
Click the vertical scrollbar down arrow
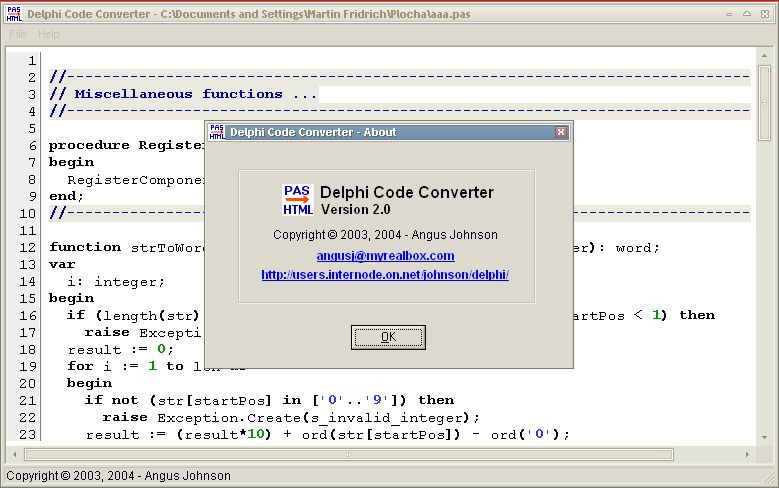point(764,437)
